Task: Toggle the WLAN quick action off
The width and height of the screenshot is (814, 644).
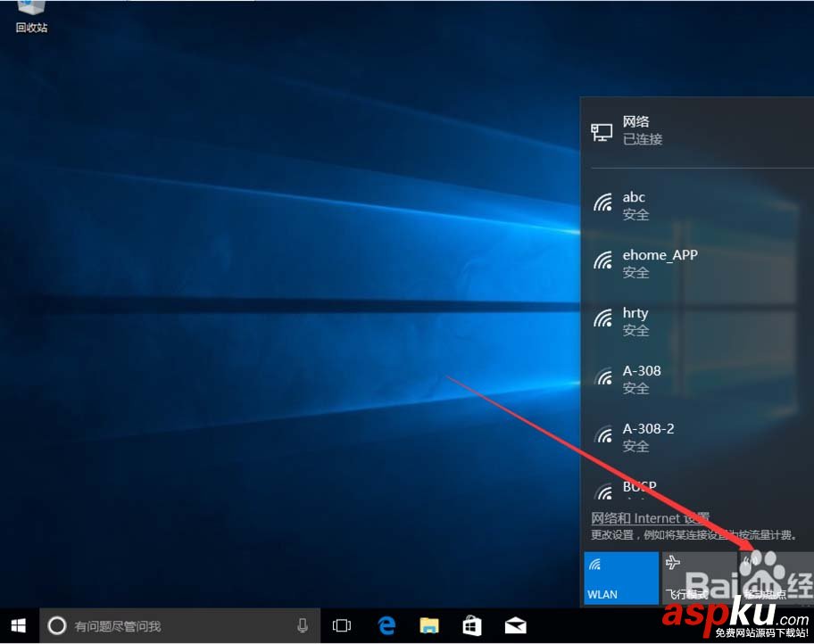Action: (619, 574)
